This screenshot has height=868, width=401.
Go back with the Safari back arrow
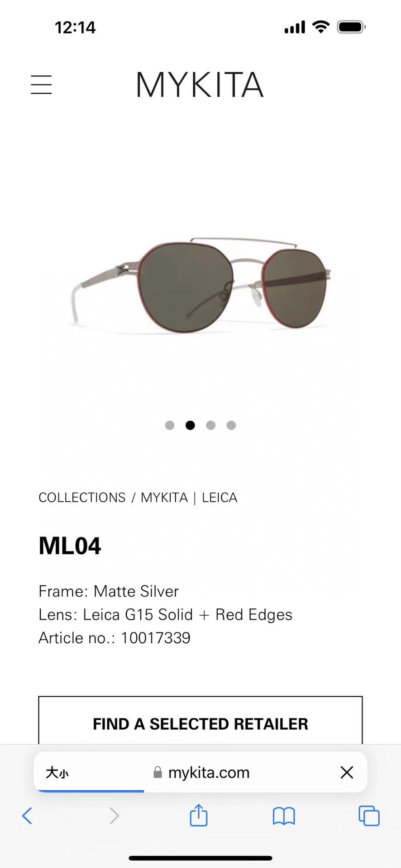coord(27,816)
